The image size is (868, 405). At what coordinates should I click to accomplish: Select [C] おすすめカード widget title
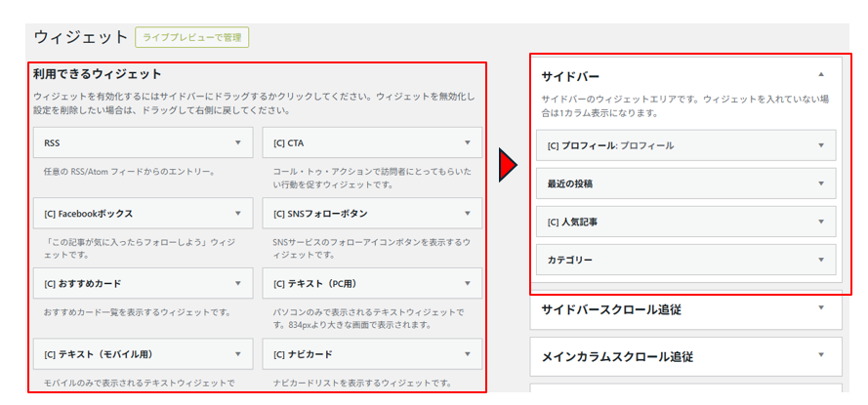(x=82, y=283)
